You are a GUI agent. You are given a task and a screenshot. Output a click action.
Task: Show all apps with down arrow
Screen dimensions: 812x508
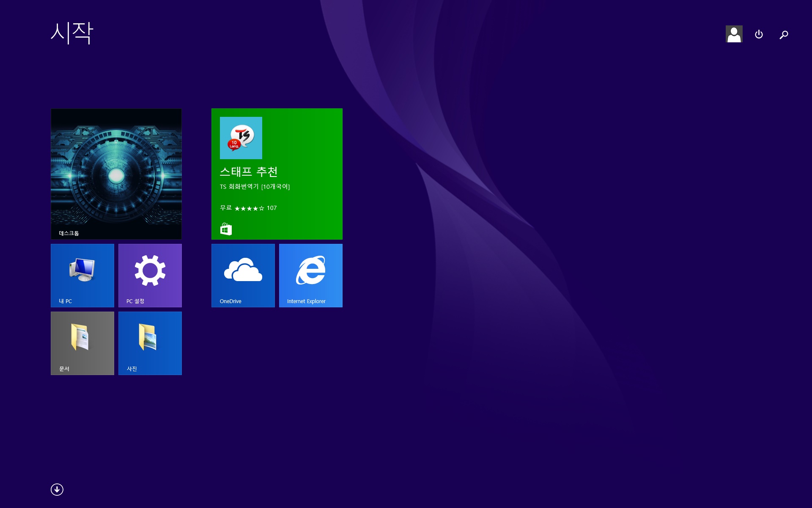coord(57,489)
